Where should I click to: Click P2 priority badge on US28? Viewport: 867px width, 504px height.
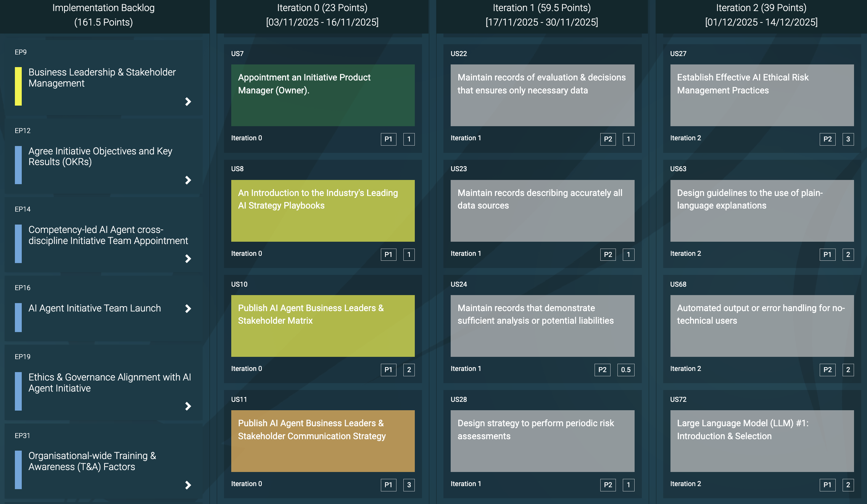(x=608, y=485)
